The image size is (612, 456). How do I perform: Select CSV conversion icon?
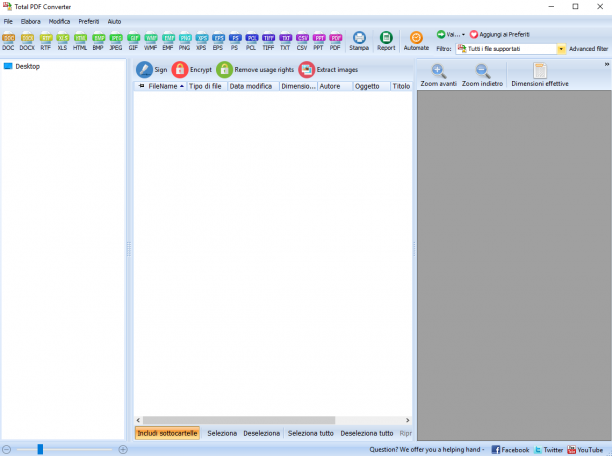pyautogui.click(x=302, y=41)
